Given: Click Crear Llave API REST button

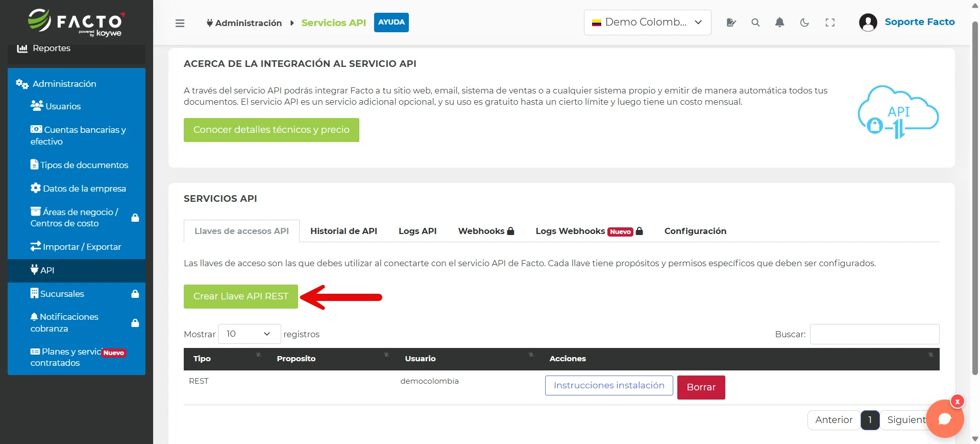Looking at the screenshot, I should point(240,296).
